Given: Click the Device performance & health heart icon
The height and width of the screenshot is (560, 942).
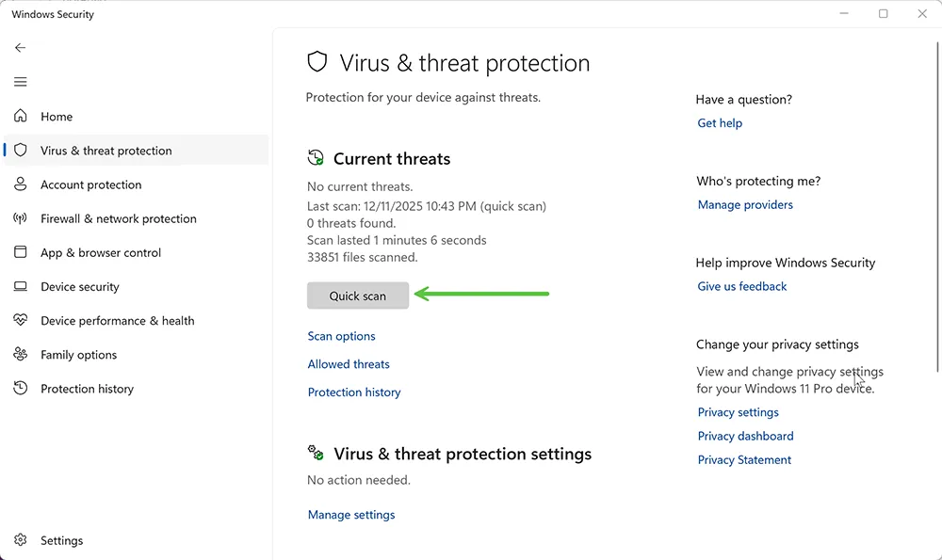Looking at the screenshot, I should pyautogui.click(x=20, y=320).
